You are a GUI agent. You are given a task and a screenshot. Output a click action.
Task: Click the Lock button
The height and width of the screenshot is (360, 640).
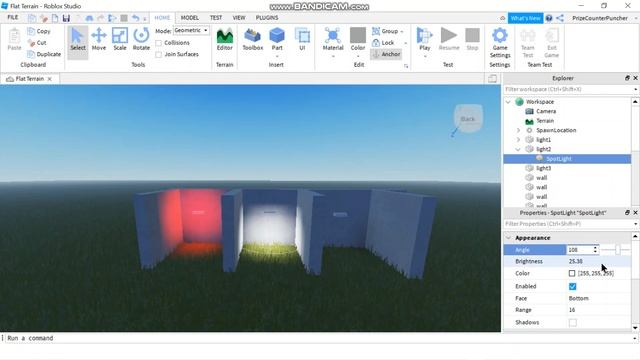[x=383, y=42]
